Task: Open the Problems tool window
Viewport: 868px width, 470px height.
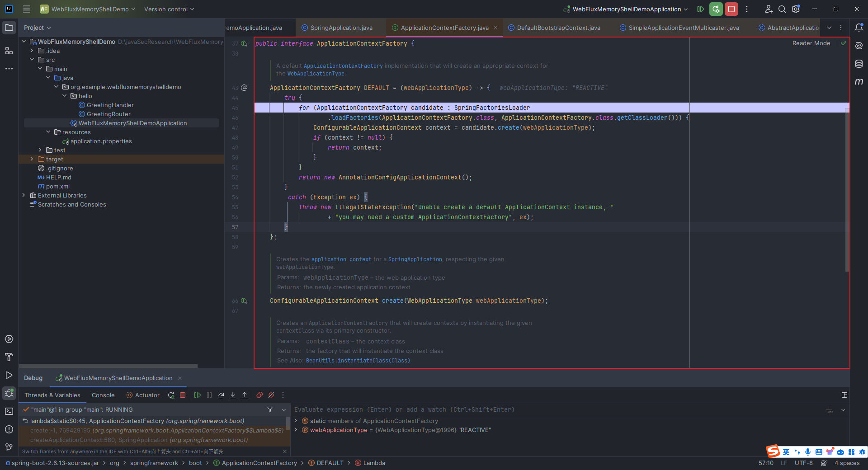Action: click(9, 429)
